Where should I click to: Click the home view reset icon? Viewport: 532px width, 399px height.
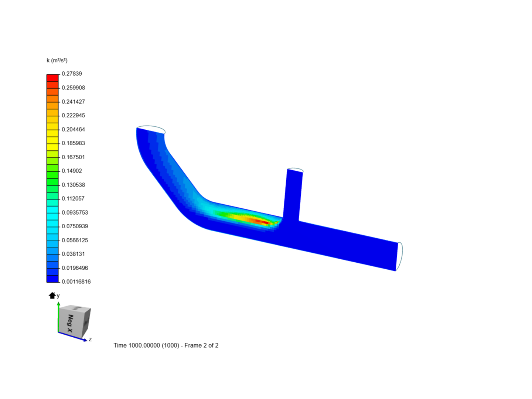[x=52, y=295]
